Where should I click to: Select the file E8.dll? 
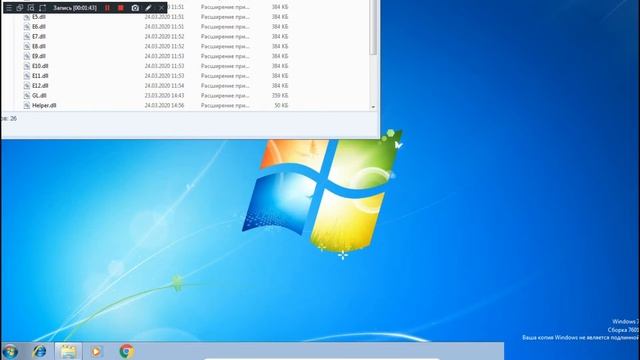click(39, 46)
